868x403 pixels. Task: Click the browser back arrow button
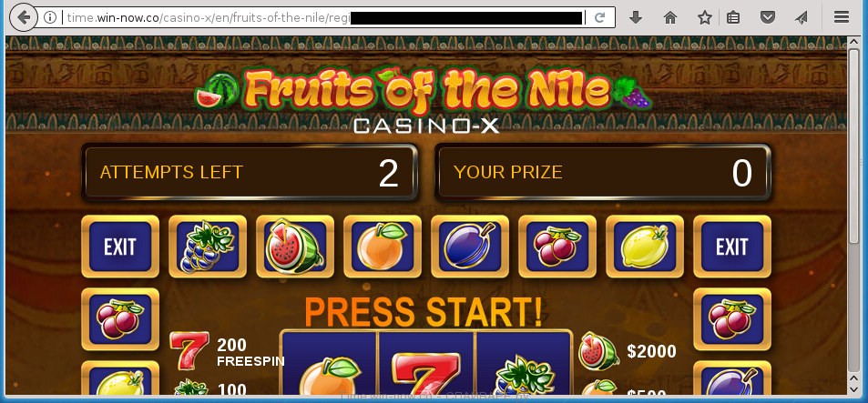tap(24, 17)
